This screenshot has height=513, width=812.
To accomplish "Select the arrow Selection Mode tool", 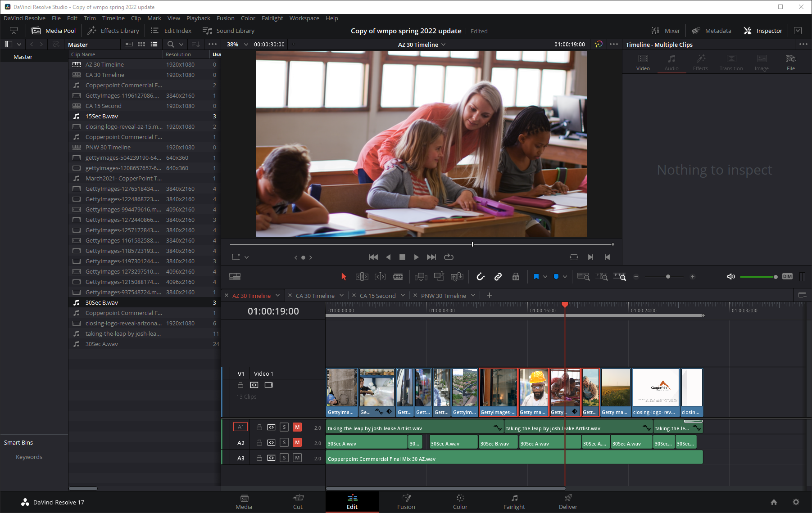I will 344,277.
